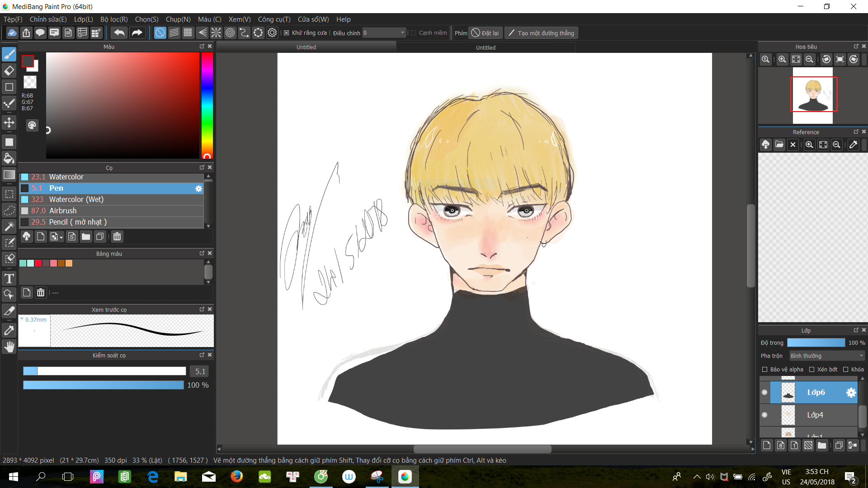Delete brush with trash icon in Cọ panel

tap(117, 236)
